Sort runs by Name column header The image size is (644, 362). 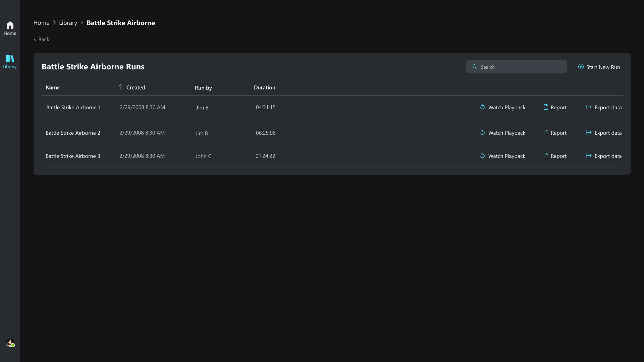(x=52, y=87)
